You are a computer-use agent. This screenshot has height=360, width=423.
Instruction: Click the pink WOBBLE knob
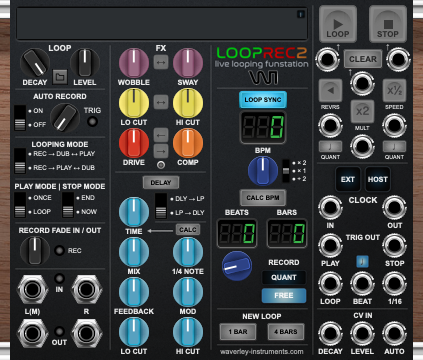[134, 63]
